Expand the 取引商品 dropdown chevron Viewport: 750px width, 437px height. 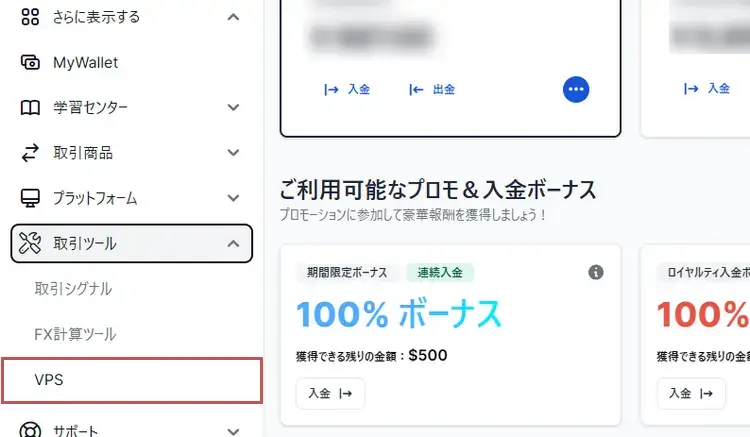(233, 153)
